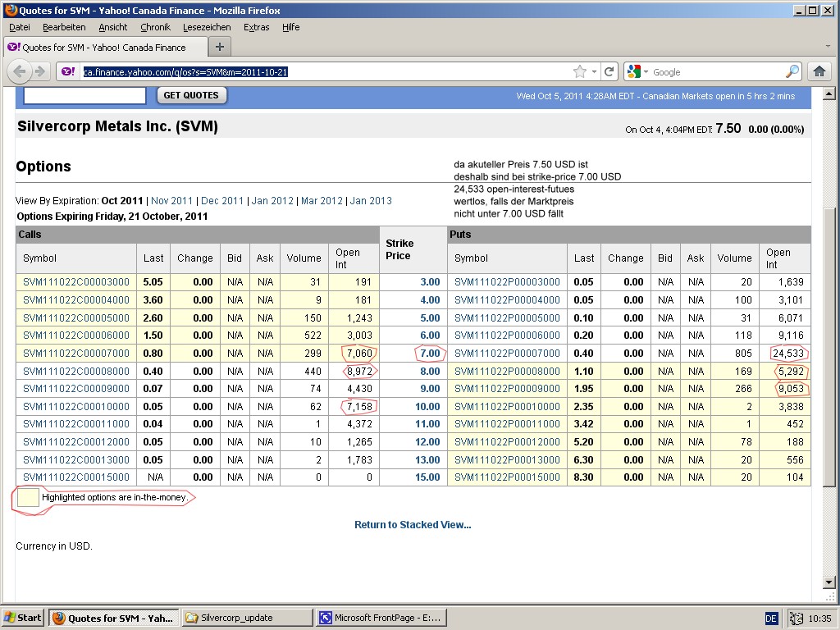Go to the Firefox home page icon
840x630 pixels.
819,72
